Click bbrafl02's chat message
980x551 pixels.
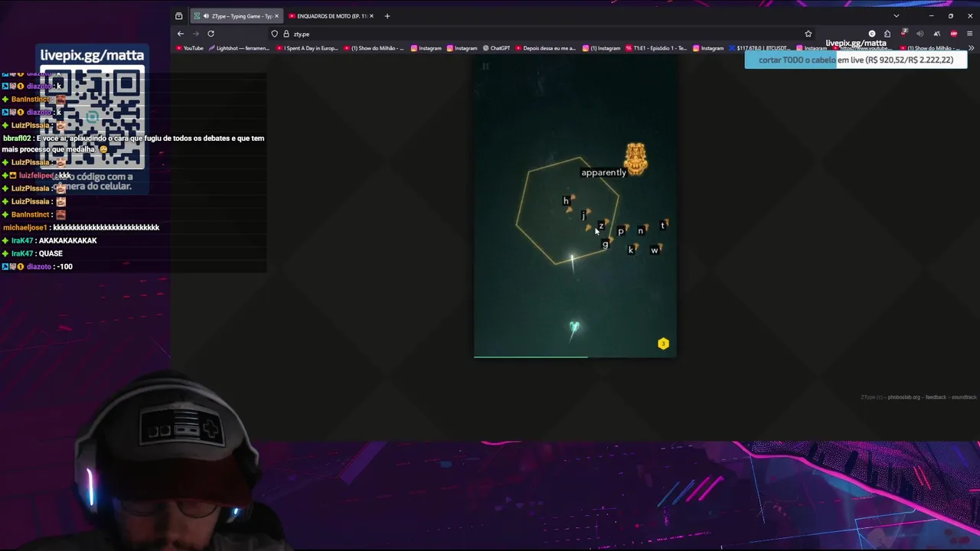[x=133, y=144]
